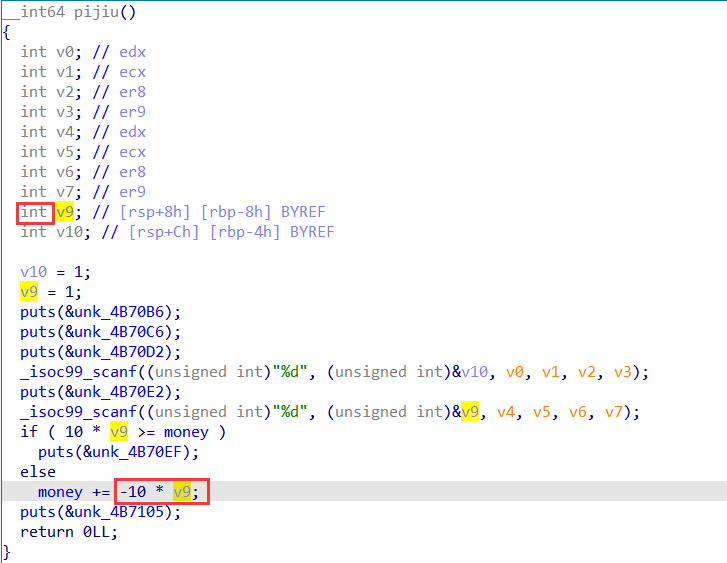
Task: Select the else keyword
Action: click(38, 472)
